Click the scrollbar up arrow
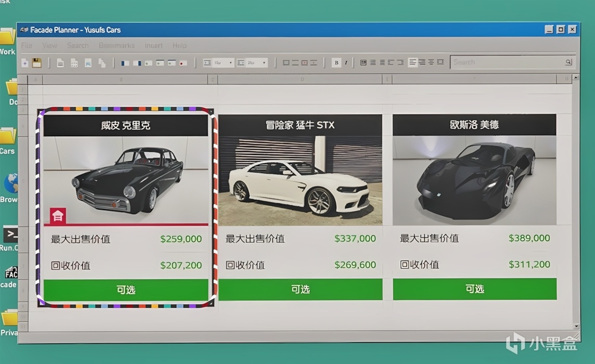Image resolution: width=595 pixels, height=364 pixels. click(x=576, y=77)
